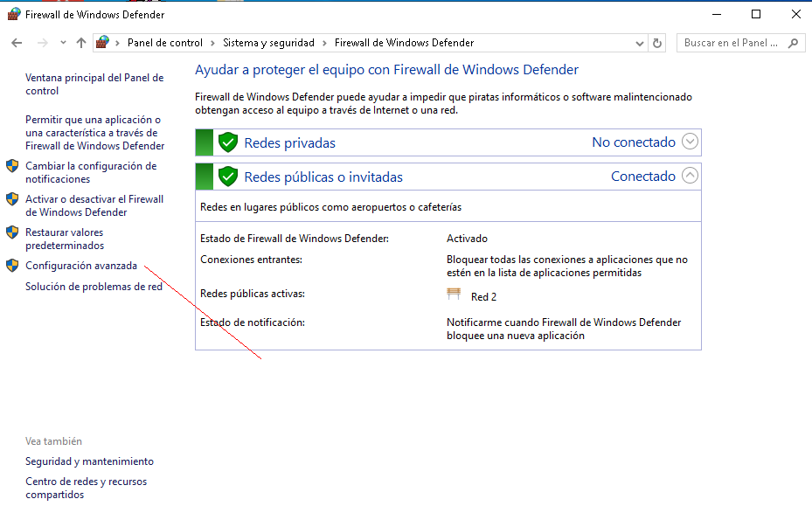Click shield icon beside Cambiar la configuración
Viewport: 812px width, 513px height.
point(12,166)
